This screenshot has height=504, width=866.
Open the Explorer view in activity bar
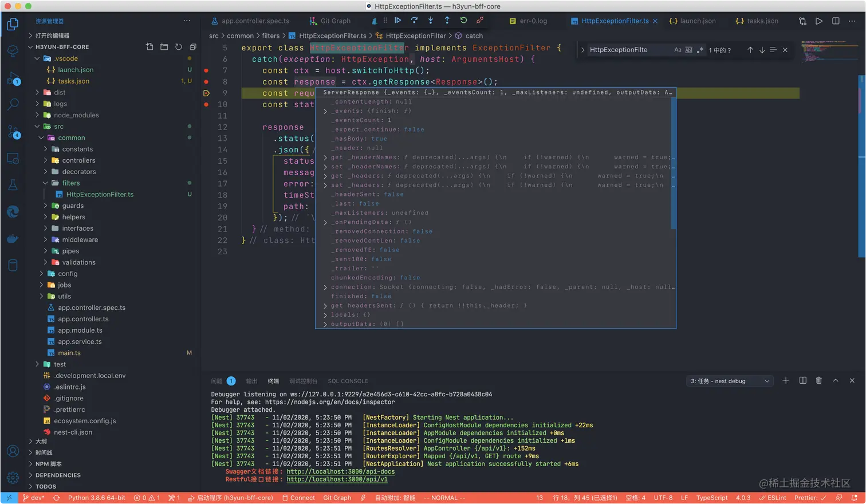pyautogui.click(x=13, y=24)
